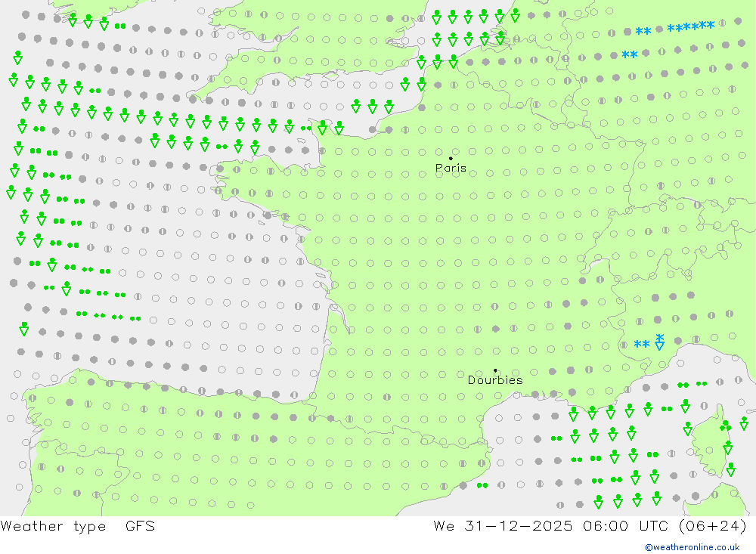The height and width of the screenshot is (554, 756).
Task: Click the long row of six blue snow stars
Action: pos(690,27)
